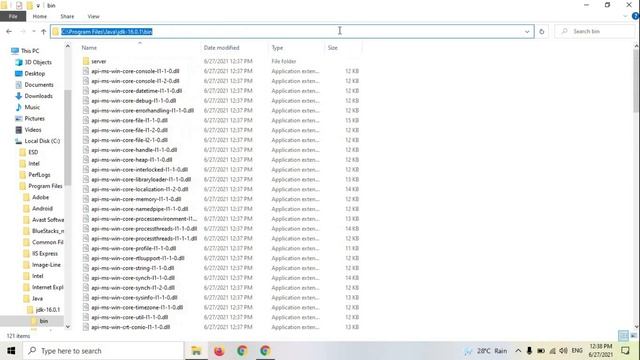Sort by Type column header
This screenshot has width=640, height=360.
[x=278, y=48]
